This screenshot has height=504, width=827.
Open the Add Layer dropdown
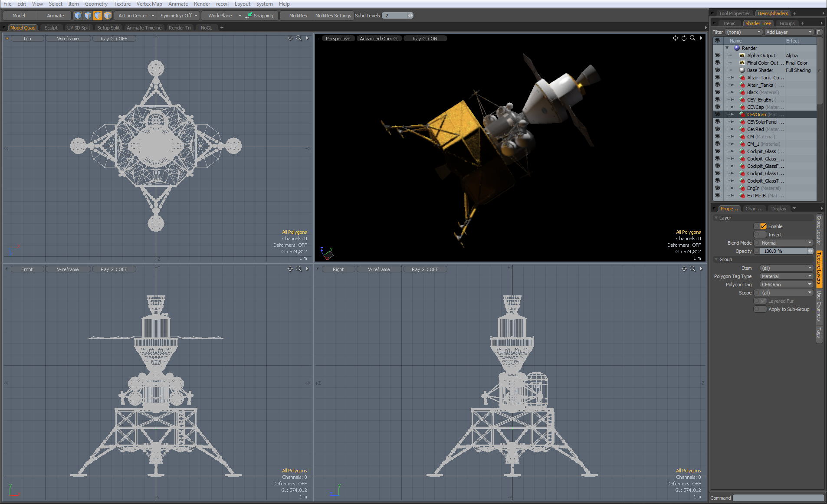(x=788, y=32)
